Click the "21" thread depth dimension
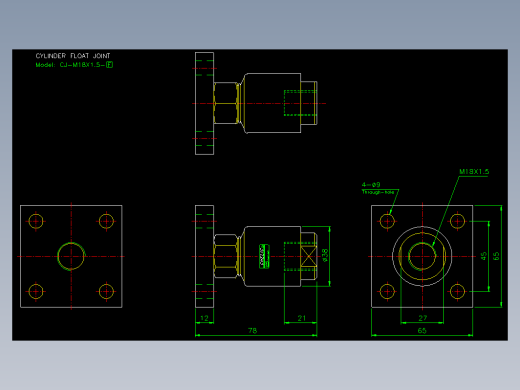This screenshot has height=390, width=520. click(301, 318)
